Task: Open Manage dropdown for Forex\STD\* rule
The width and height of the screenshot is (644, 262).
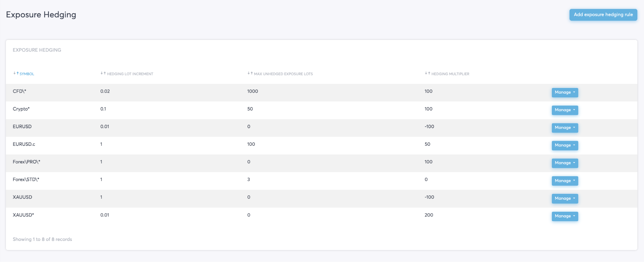Action: tap(564, 181)
